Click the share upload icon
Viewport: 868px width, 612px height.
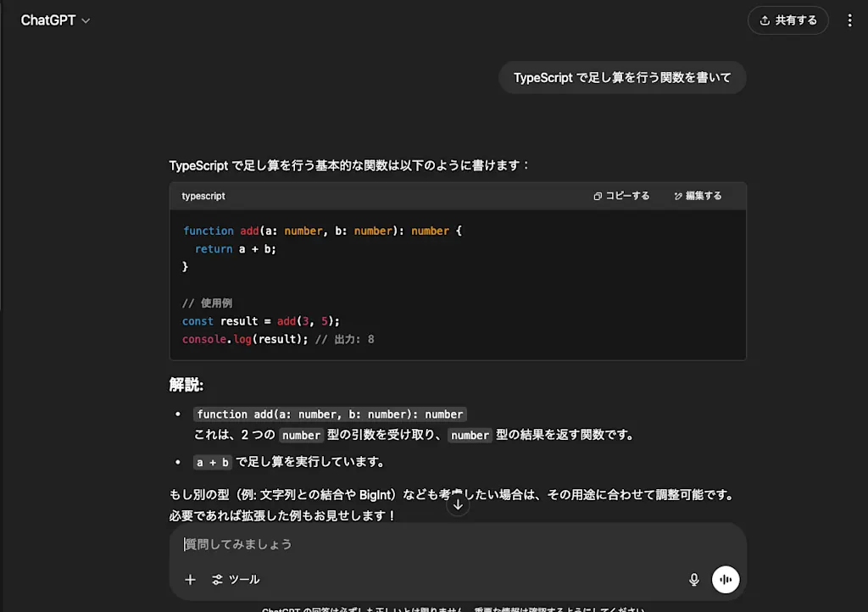click(765, 20)
